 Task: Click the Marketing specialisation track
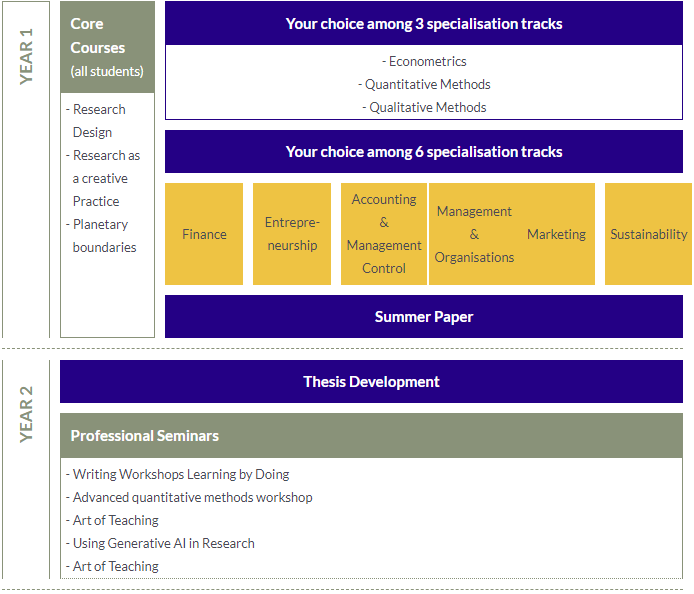click(556, 234)
